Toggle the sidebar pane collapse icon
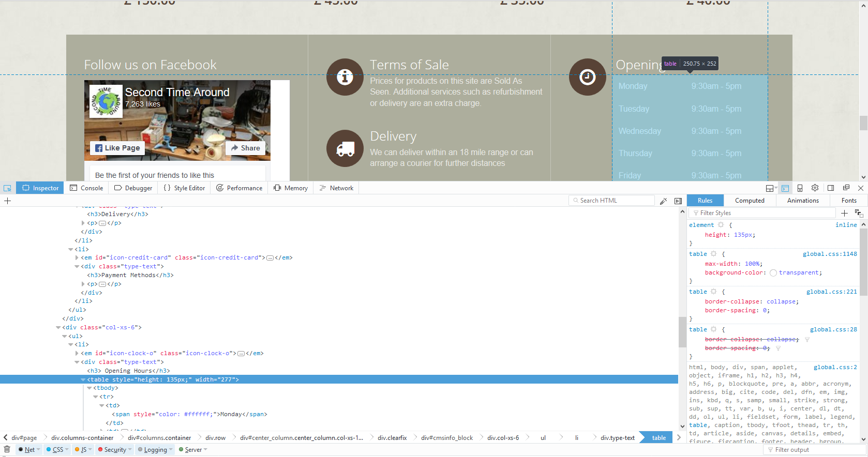The image size is (868, 457). (678, 201)
